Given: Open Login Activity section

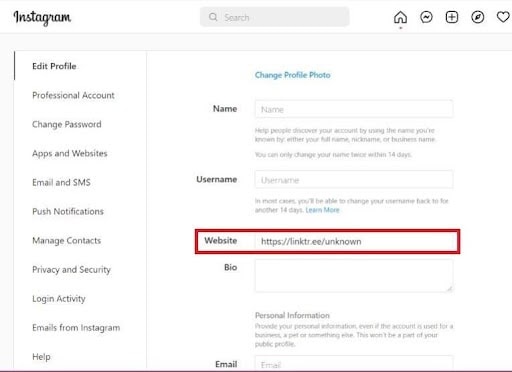Looking at the screenshot, I should [59, 299].
